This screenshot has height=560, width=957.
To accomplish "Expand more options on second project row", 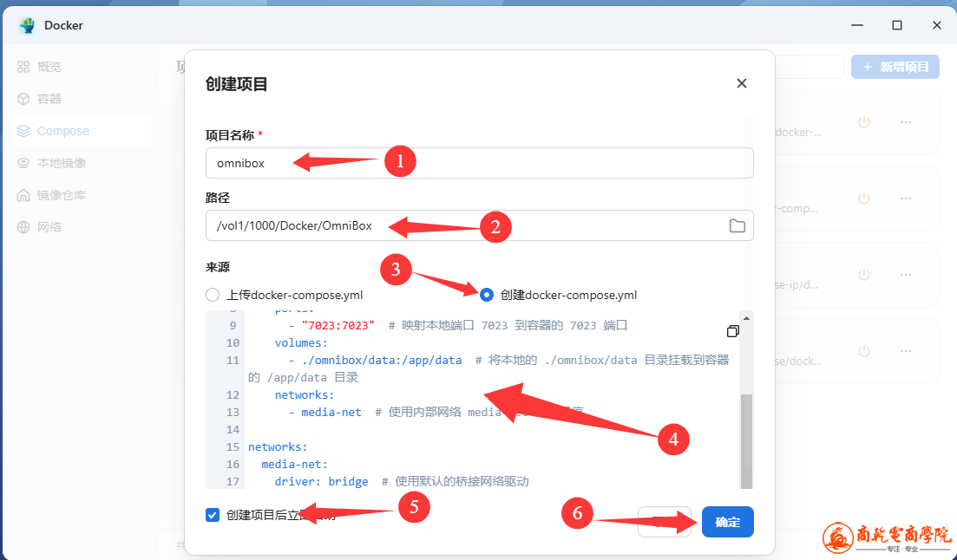I will (906, 199).
